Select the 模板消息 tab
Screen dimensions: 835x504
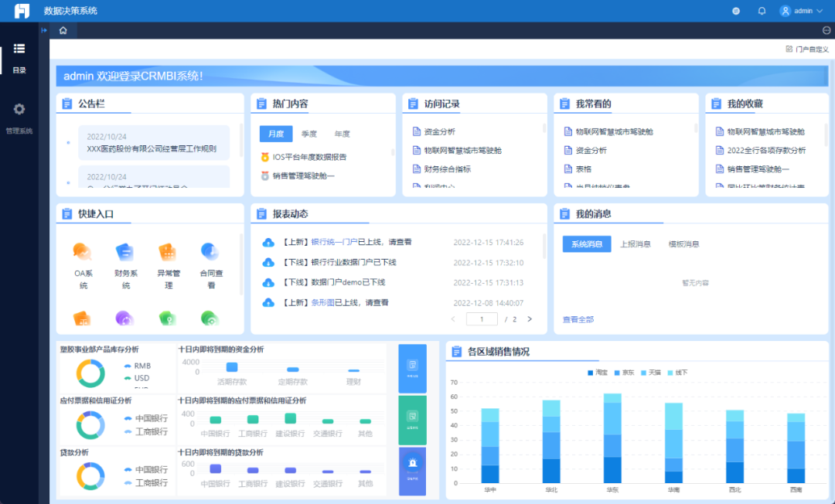683,244
